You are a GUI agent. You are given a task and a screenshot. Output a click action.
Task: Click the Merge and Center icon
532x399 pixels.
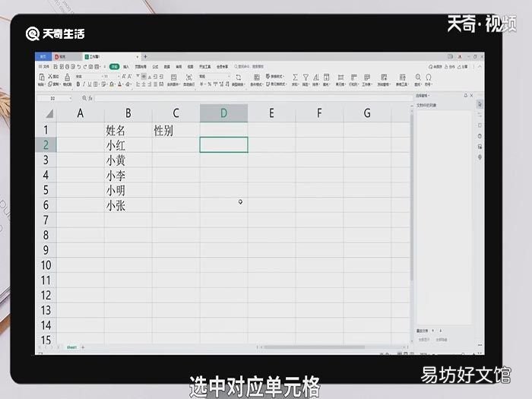[174, 78]
